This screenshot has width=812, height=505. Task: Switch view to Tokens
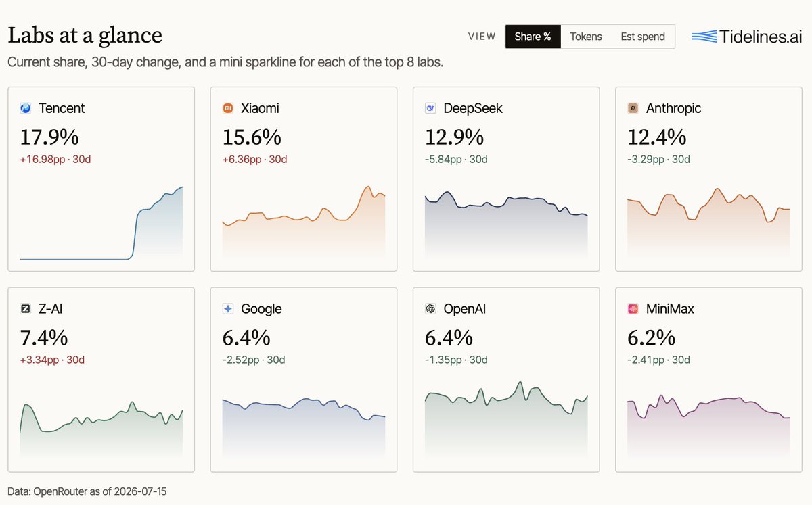tap(586, 37)
